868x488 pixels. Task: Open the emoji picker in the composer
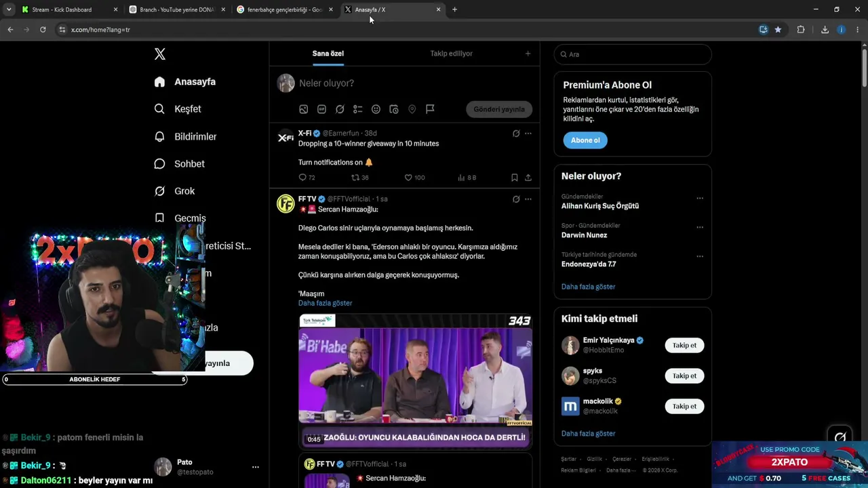pos(376,109)
